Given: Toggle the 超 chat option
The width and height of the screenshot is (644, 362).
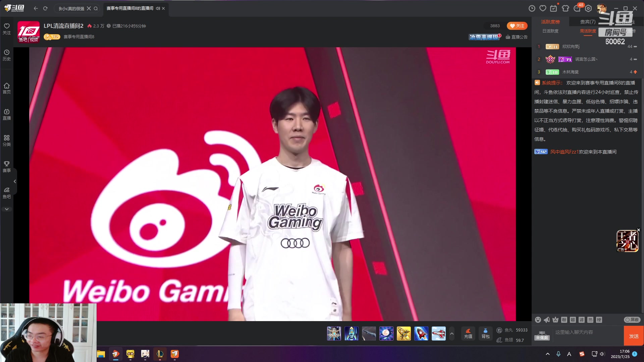Looking at the screenshot, I should pyautogui.click(x=573, y=320).
